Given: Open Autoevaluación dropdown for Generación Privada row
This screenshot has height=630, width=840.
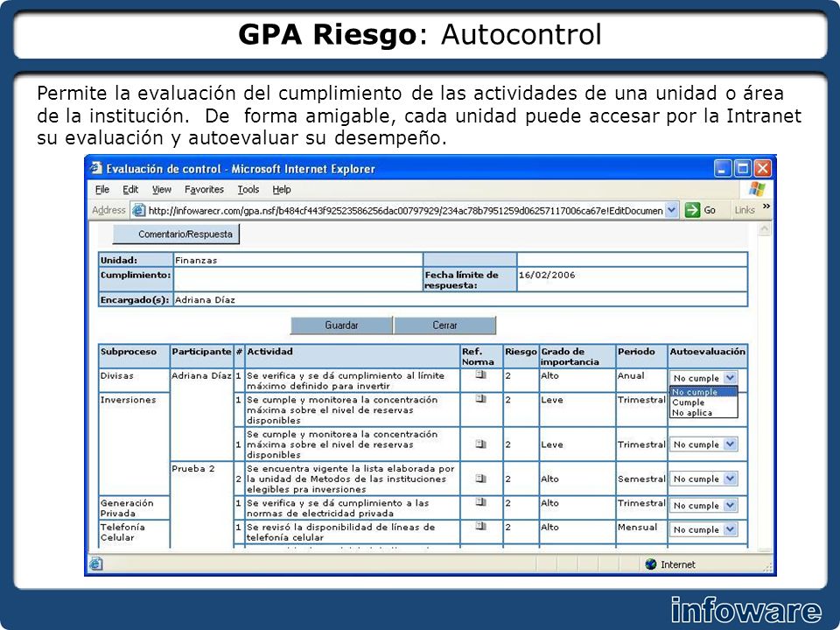Looking at the screenshot, I should click(730, 505).
